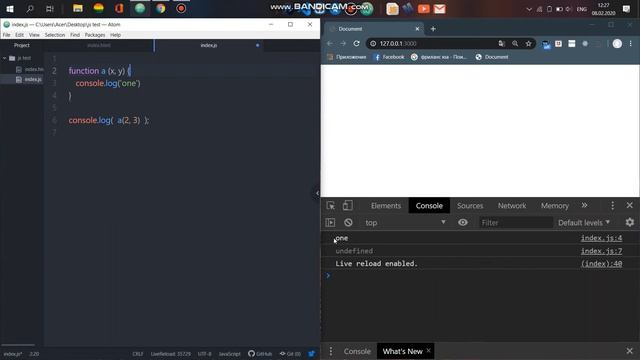
Task: Open the index.js:7 source link
Action: [x=601, y=251]
